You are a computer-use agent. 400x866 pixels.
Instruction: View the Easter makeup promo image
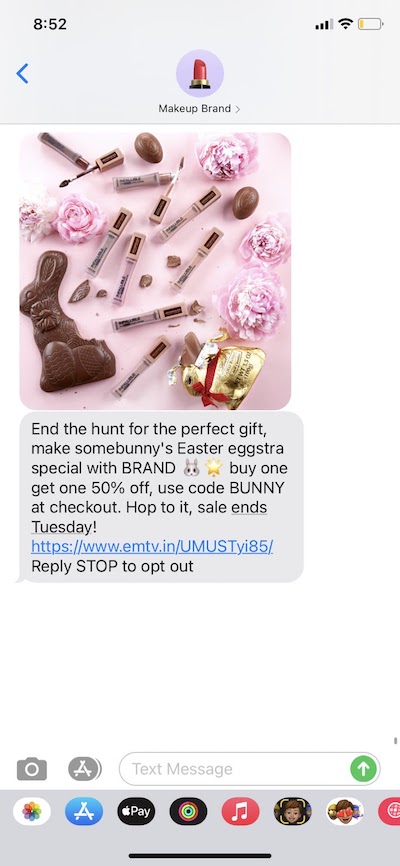[x=155, y=271]
